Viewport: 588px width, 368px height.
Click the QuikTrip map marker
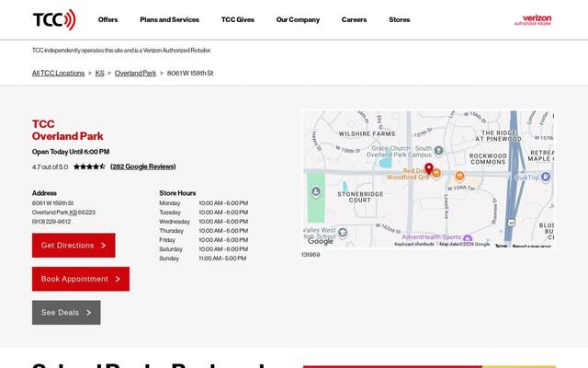point(546,177)
